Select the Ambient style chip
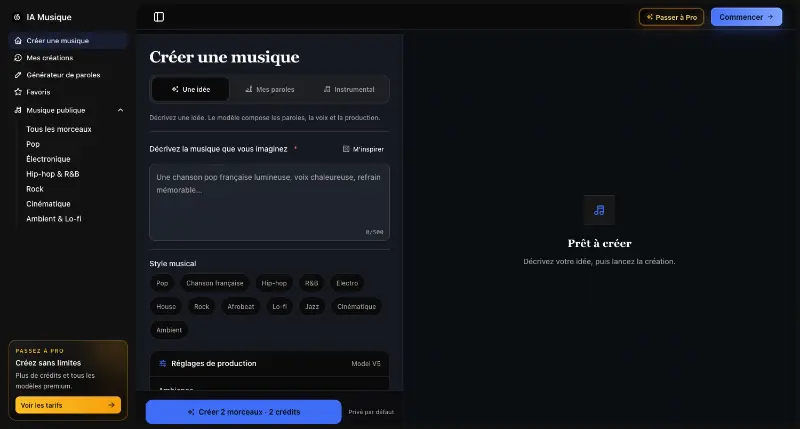The height and width of the screenshot is (429, 800). [169, 330]
